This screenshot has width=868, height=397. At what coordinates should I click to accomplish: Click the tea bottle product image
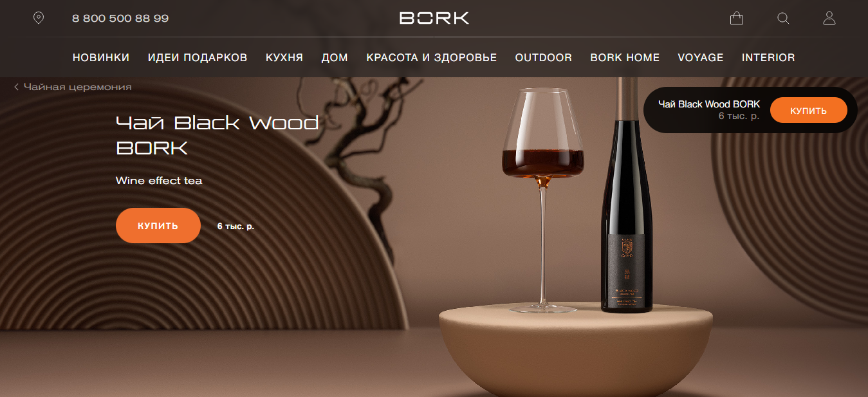[627, 196]
